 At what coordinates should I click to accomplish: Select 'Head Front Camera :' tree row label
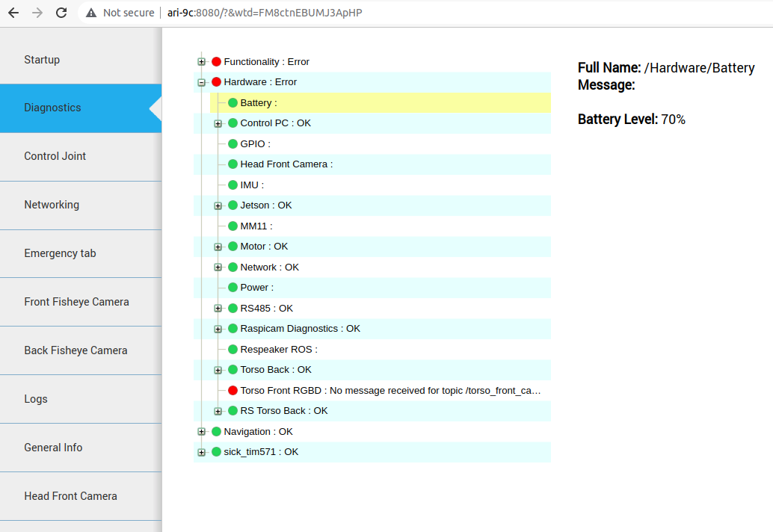286,164
